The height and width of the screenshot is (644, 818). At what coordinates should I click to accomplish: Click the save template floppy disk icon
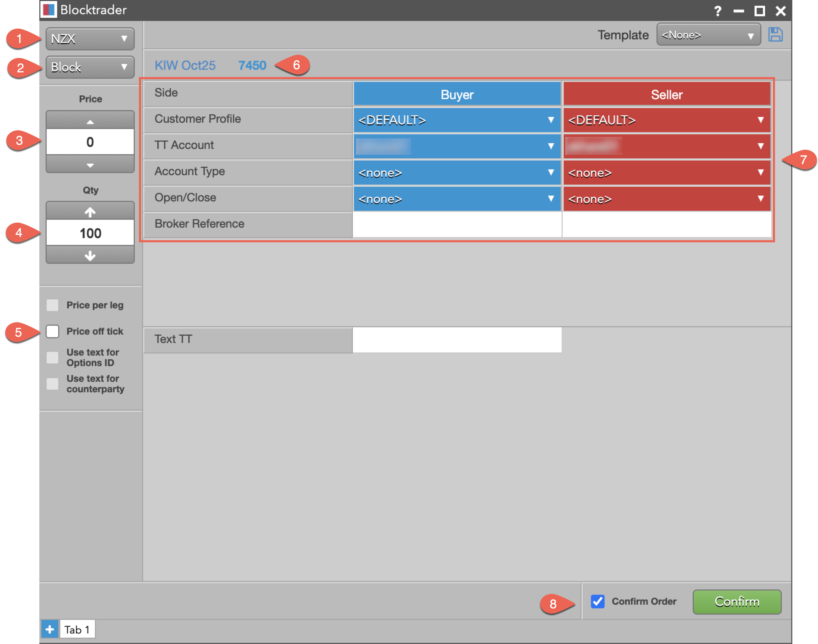[x=775, y=35]
